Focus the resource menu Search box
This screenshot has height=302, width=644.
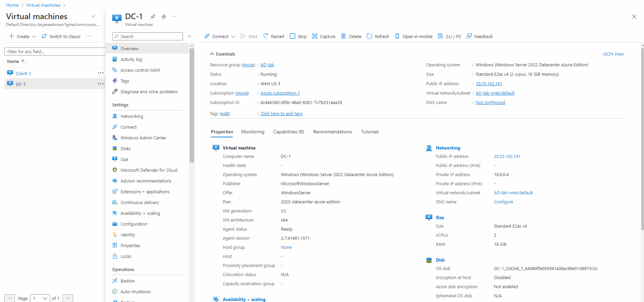(x=147, y=36)
